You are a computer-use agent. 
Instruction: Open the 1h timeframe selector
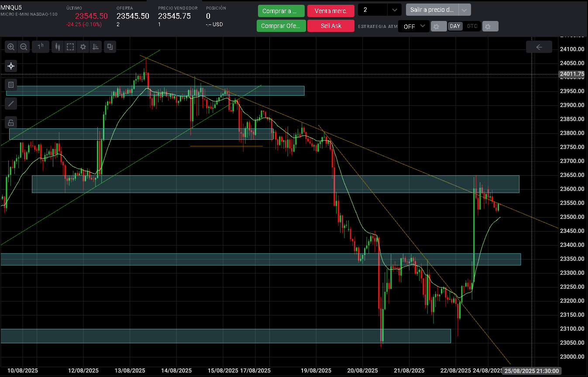[41, 47]
